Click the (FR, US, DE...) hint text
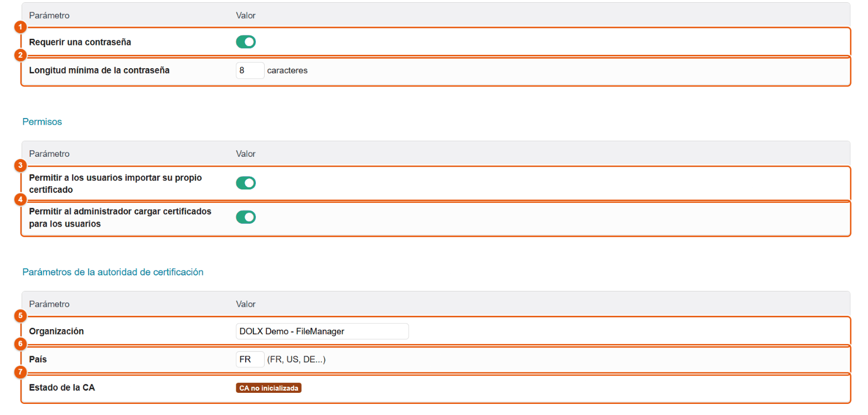Screen dimensions: 868x415 [296, 360]
